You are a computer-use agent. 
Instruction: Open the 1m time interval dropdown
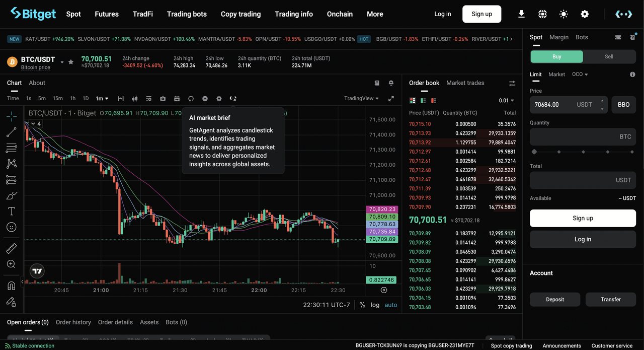coord(102,99)
